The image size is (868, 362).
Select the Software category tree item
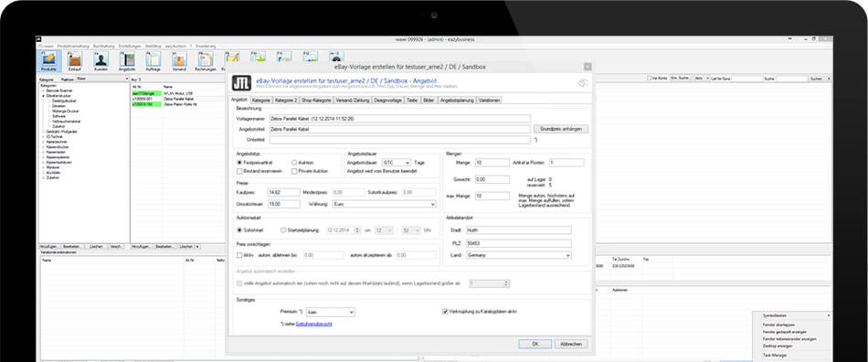click(x=58, y=116)
